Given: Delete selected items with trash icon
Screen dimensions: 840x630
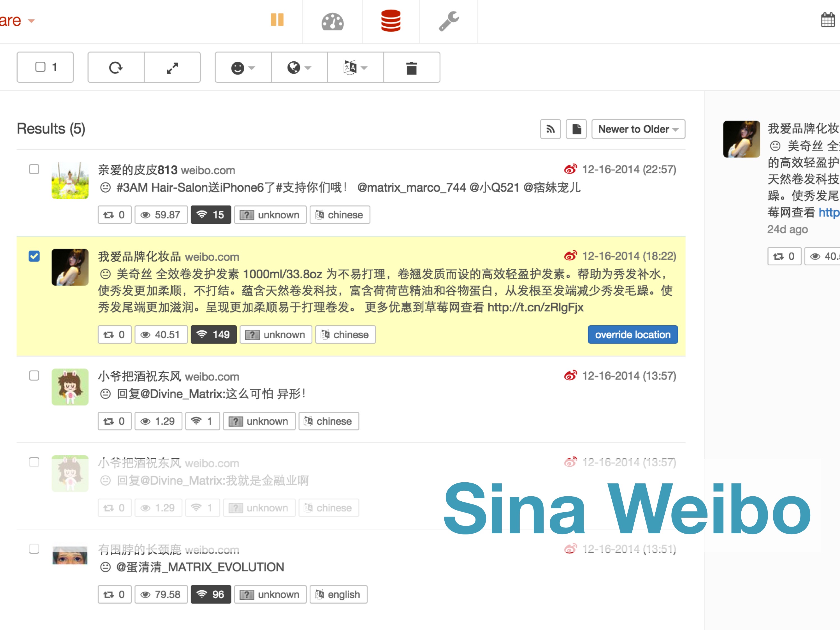Looking at the screenshot, I should [x=412, y=68].
